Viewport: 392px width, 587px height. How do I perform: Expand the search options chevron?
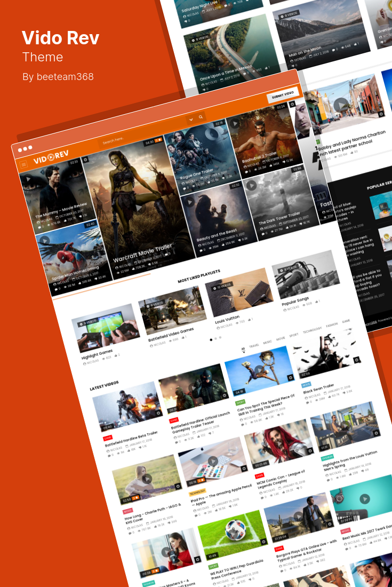tap(191, 120)
